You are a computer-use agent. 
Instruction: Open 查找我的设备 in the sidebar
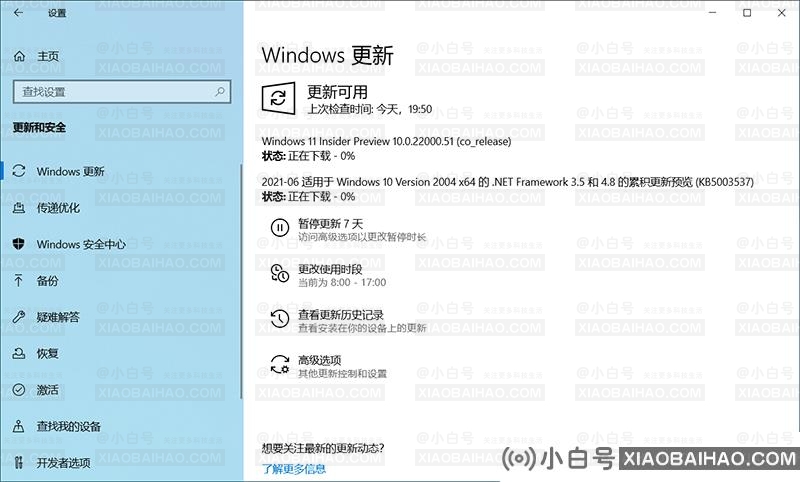coord(69,426)
